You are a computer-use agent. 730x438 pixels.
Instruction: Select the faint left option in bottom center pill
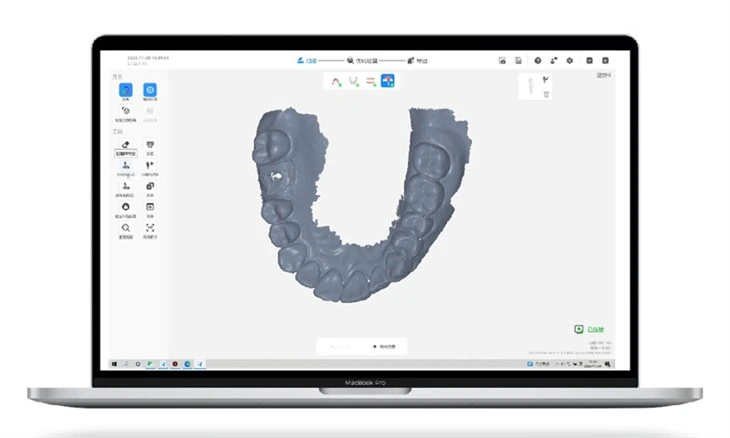[340, 346]
